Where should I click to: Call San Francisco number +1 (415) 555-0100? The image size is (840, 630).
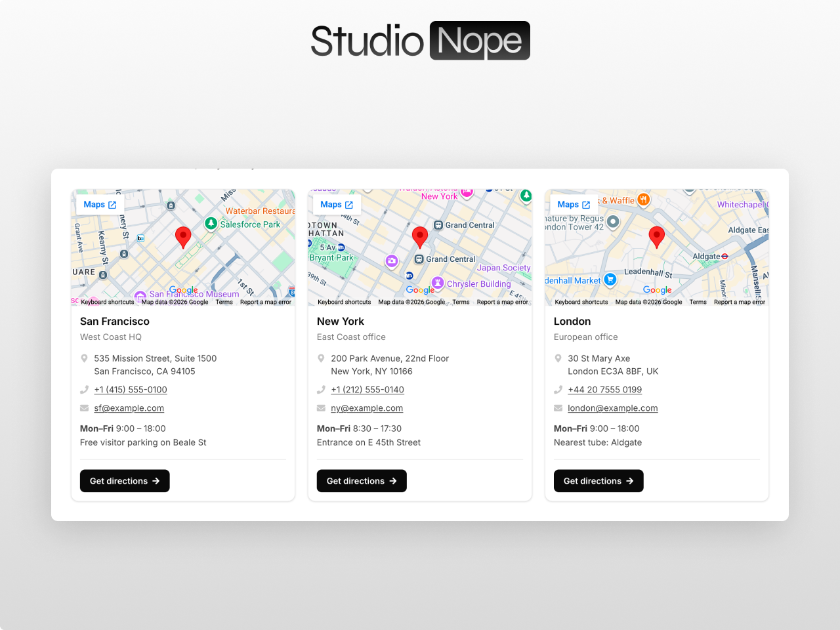[x=131, y=390]
